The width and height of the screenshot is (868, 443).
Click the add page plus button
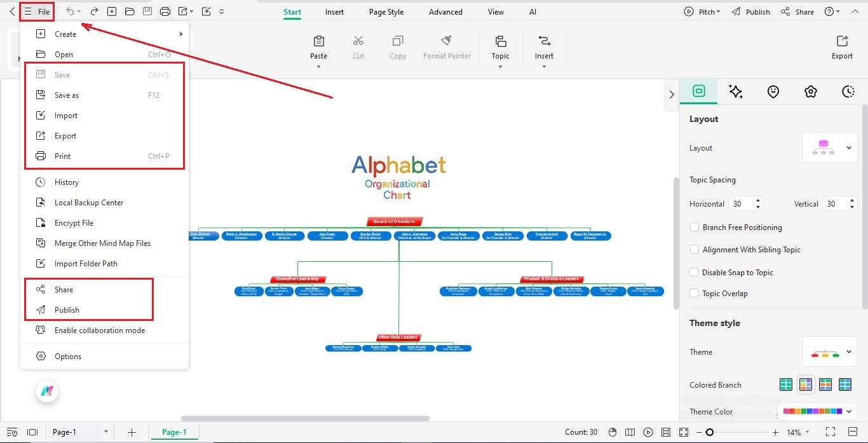click(x=132, y=432)
